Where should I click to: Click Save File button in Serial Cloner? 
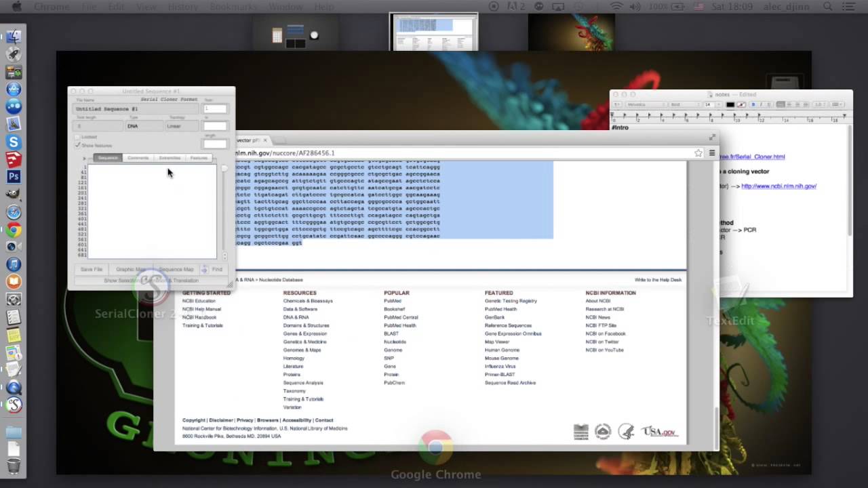coord(92,269)
